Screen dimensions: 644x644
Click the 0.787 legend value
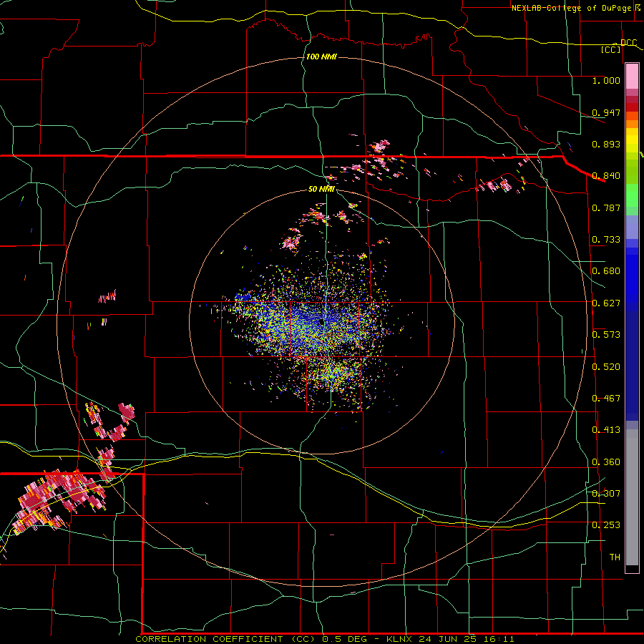pyautogui.click(x=606, y=208)
